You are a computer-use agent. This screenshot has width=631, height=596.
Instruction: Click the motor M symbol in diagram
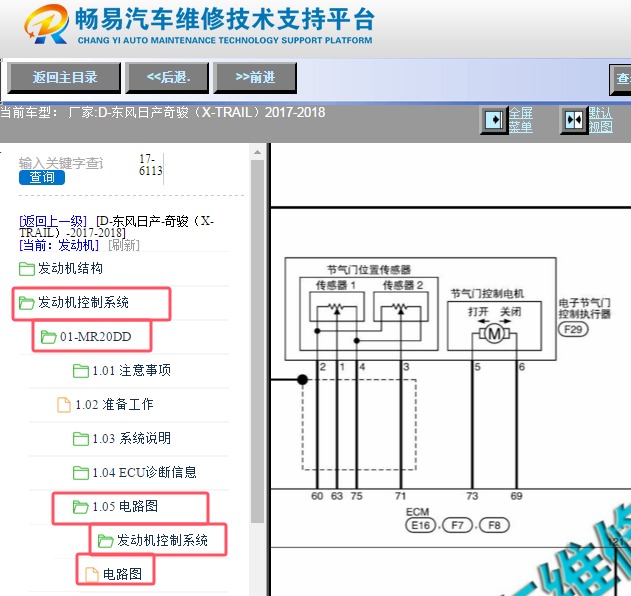tap(494, 334)
